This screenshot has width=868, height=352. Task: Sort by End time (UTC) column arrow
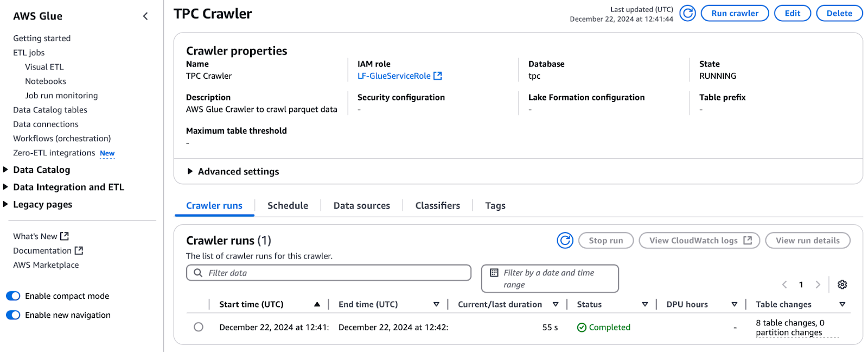[x=436, y=305]
